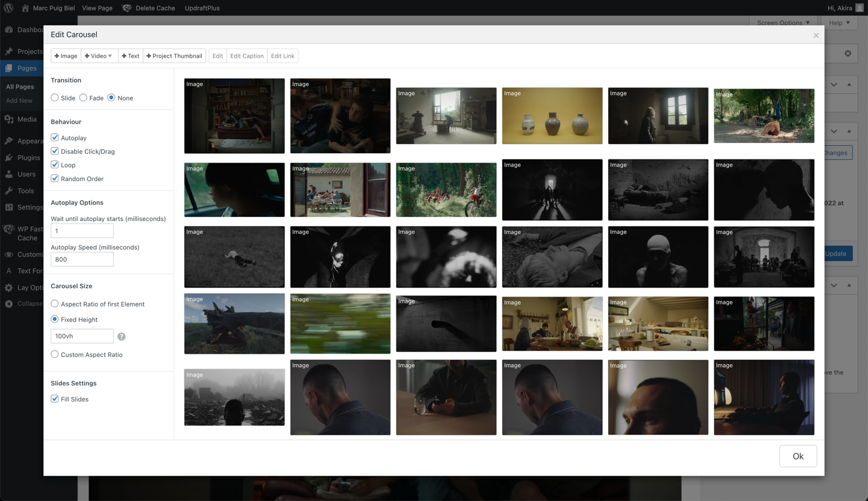This screenshot has height=501, width=868.
Task: Add a Project Thumbnail slide
Action: pyautogui.click(x=174, y=56)
